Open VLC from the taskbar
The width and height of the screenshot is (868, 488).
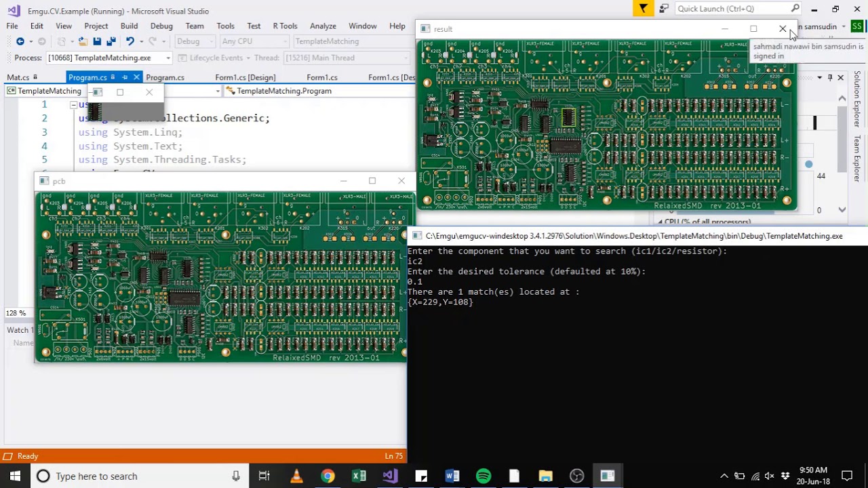tap(296, 476)
